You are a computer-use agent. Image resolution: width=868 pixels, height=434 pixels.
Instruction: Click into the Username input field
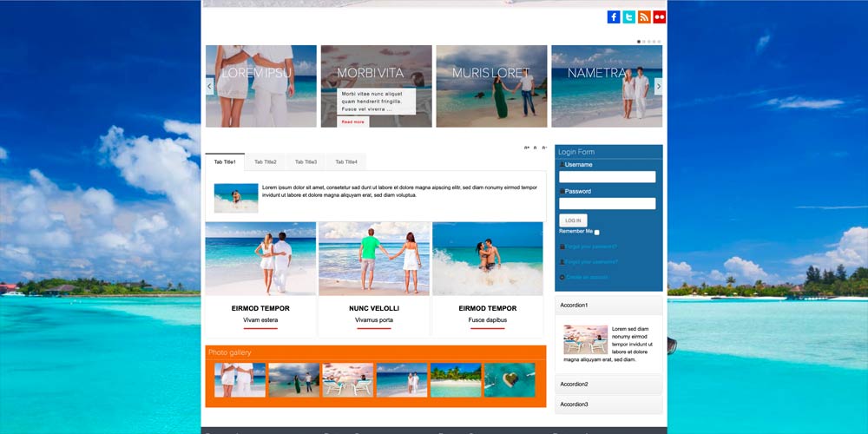pos(608,177)
